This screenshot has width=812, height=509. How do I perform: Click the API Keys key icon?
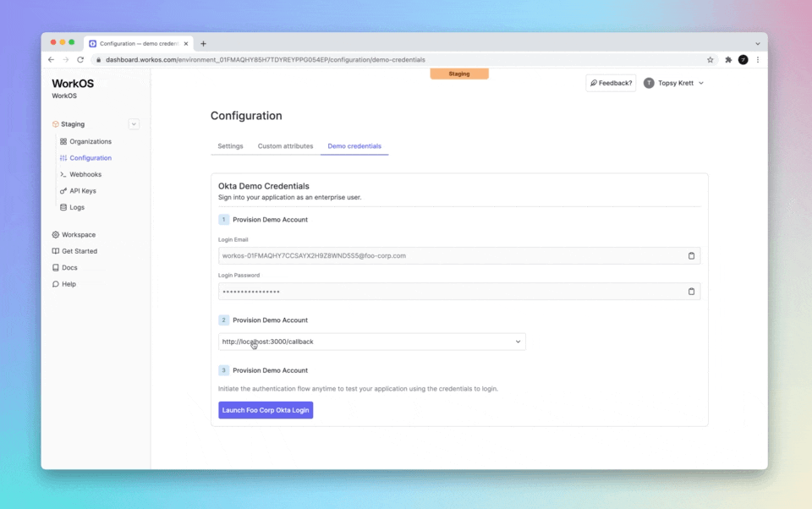pyautogui.click(x=63, y=190)
